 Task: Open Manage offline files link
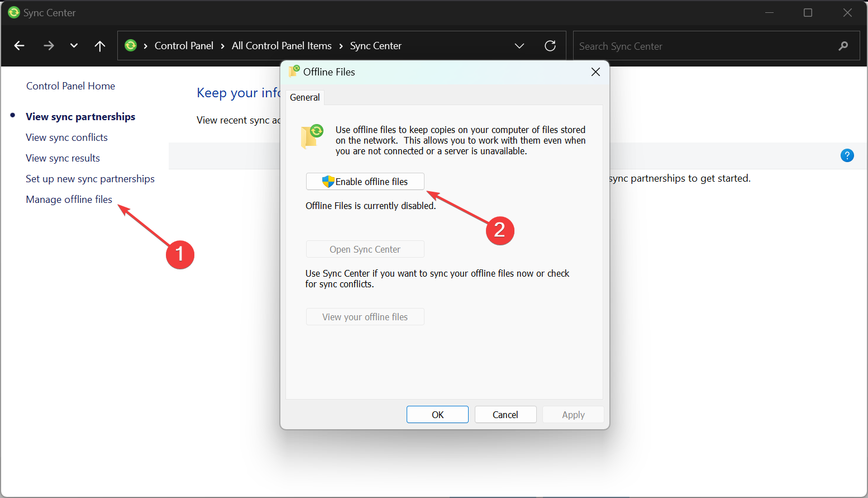[x=69, y=200]
